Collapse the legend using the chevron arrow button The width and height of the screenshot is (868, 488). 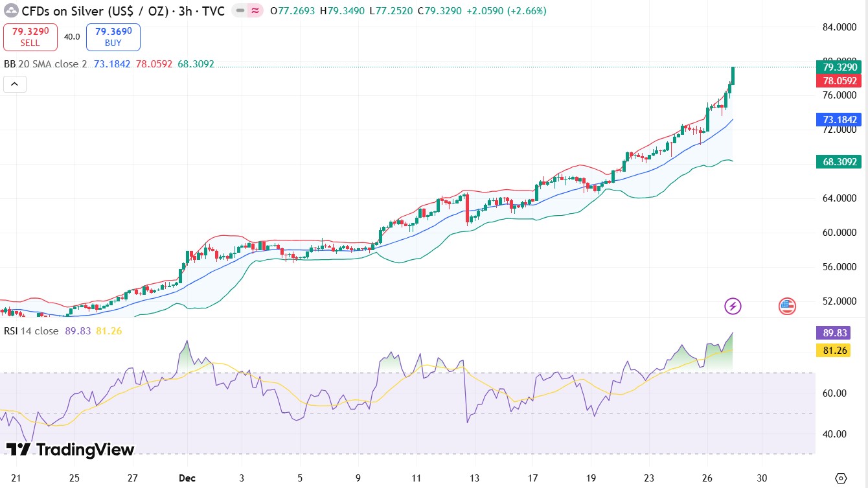(x=14, y=84)
